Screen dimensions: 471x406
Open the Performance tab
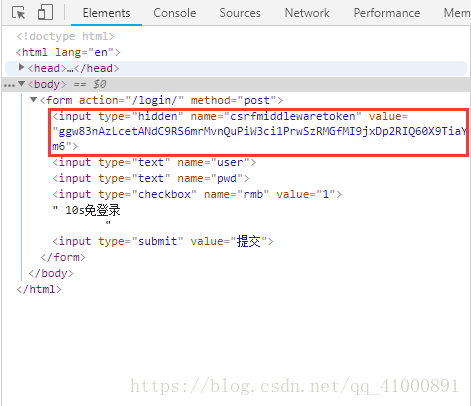pyautogui.click(x=387, y=13)
